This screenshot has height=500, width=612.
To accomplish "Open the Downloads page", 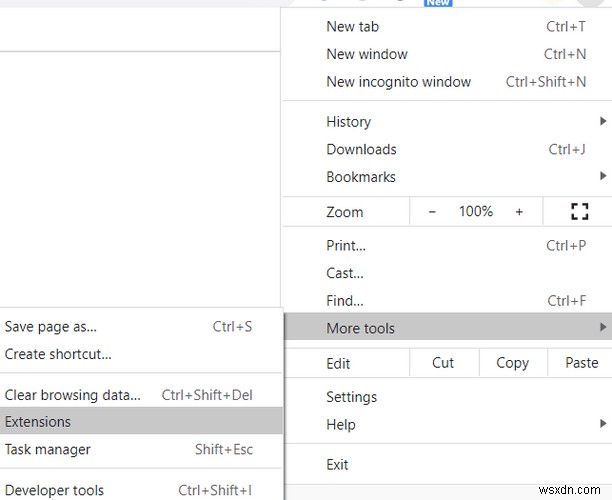I will (361, 149).
